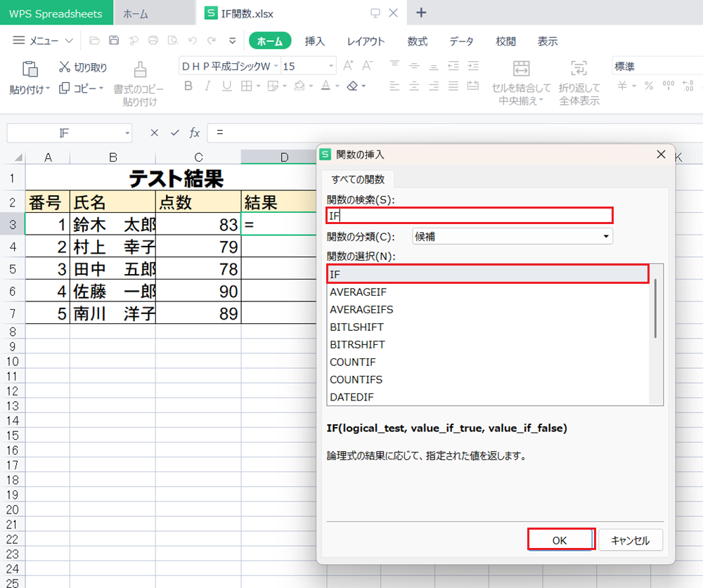The image size is (703, 588).
Task: Click the fill color bucket icon
Action: [x=299, y=86]
